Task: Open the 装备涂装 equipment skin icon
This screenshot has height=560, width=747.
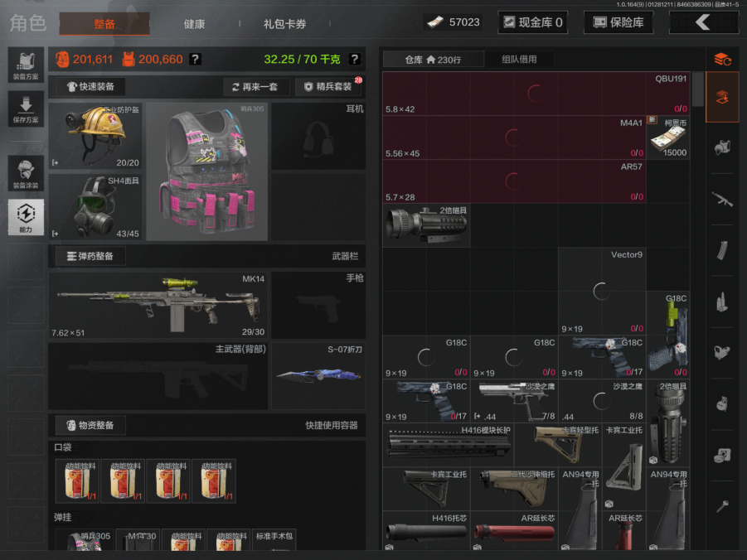Action: [x=25, y=173]
